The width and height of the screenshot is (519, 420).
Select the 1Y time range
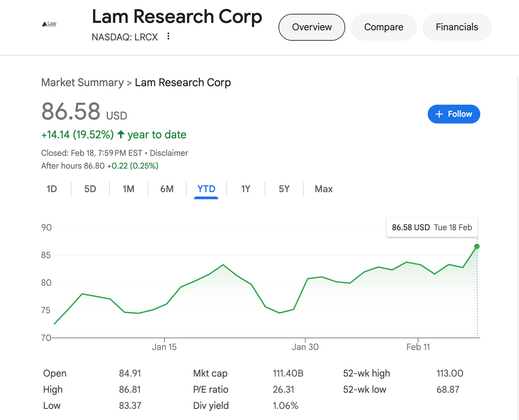click(x=246, y=189)
